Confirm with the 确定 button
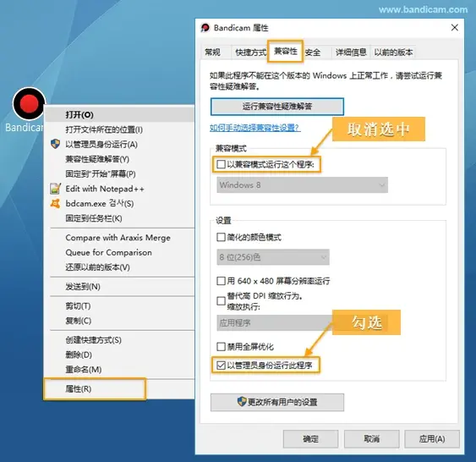This screenshot has width=476, height=462. [x=310, y=438]
